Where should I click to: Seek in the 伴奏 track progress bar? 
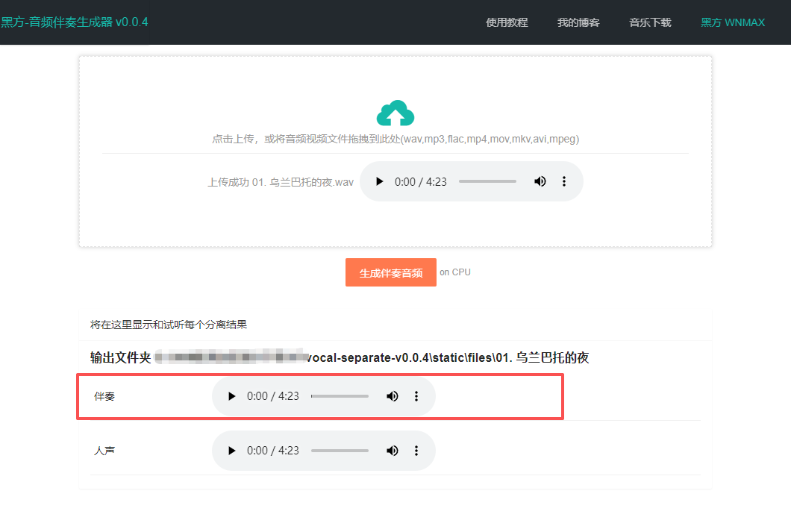(340, 396)
